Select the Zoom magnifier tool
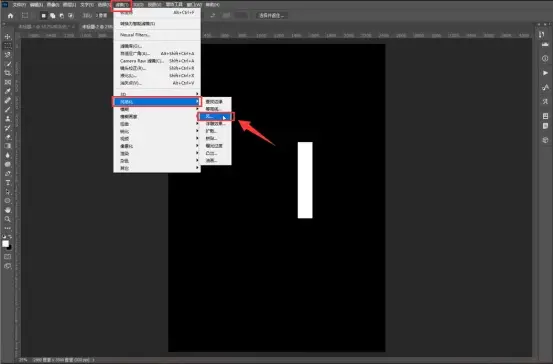The height and width of the screenshot is (364, 553). [7, 219]
